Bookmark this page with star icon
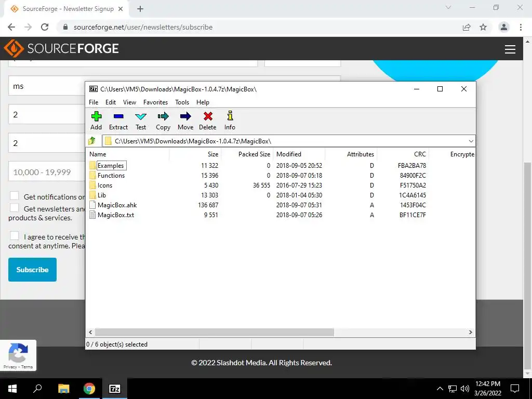The image size is (532, 399). tap(483, 27)
